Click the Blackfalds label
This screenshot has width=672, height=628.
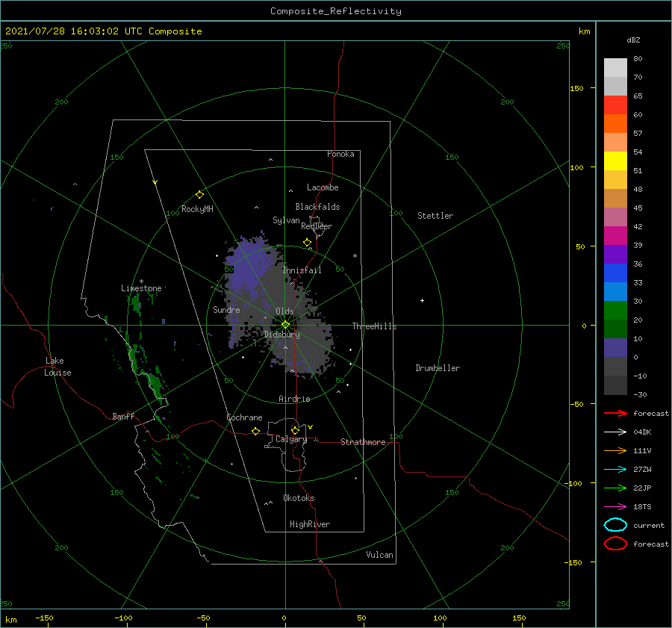coord(317,207)
